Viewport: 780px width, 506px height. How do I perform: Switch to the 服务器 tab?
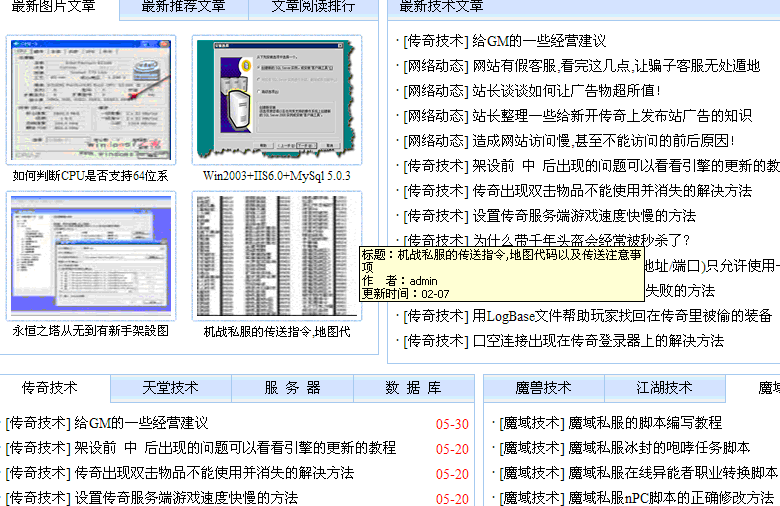(292, 388)
